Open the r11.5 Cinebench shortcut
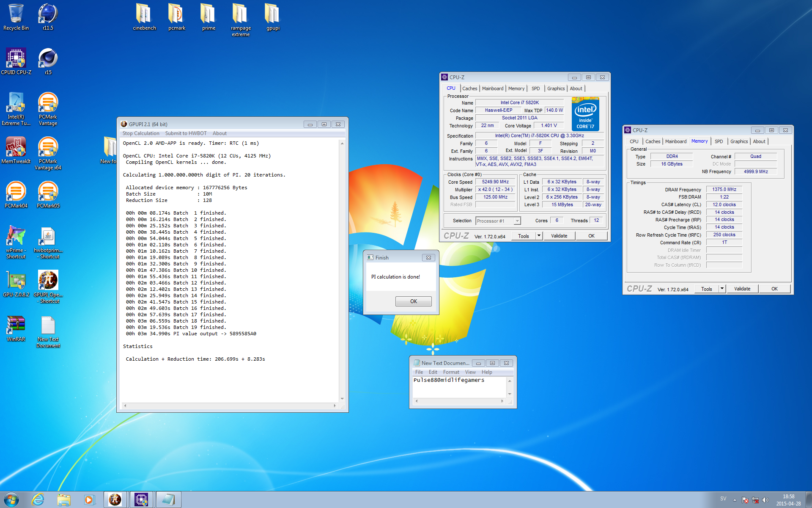The height and width of the screenshot is (508, 812). 48,17
